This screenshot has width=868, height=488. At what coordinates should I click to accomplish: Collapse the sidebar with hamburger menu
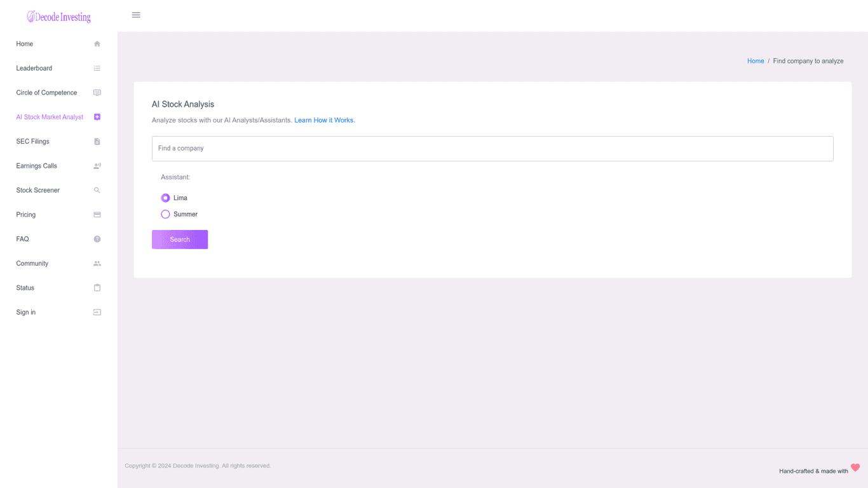136,15
